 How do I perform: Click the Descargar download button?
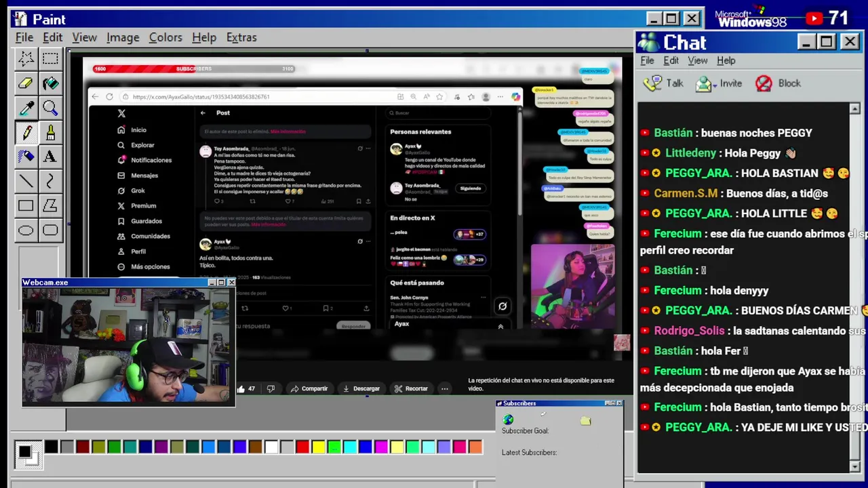click(361, 389)
